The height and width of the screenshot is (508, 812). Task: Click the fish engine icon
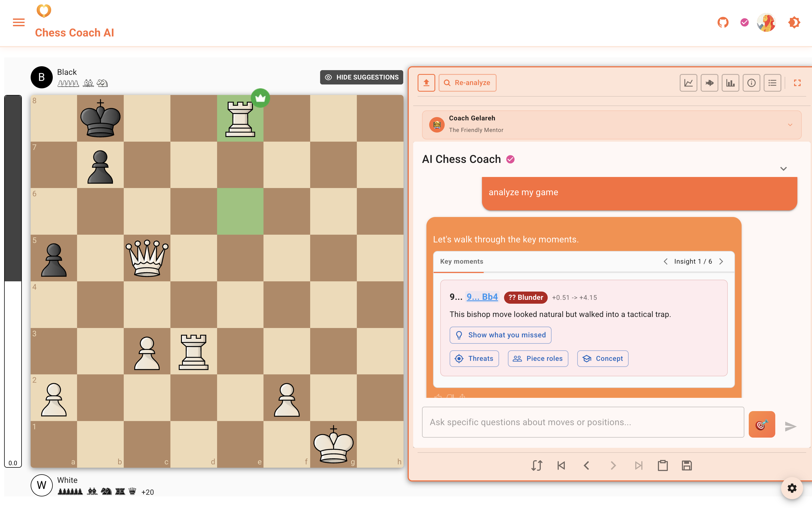710,83
